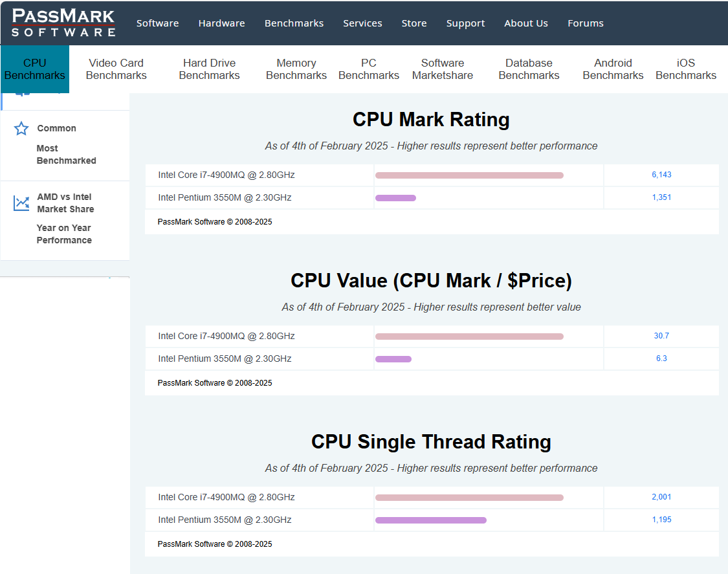Viewport: 728px width, 574px height.
Task: Open AMD vs Intel Market Share
Action: click(65, 203)
